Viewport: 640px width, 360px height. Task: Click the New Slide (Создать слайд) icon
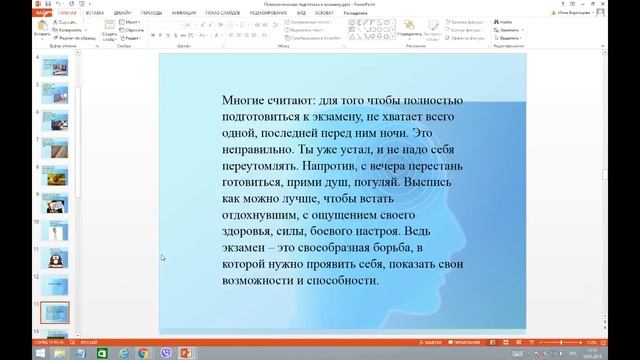[x=109, y=25]
